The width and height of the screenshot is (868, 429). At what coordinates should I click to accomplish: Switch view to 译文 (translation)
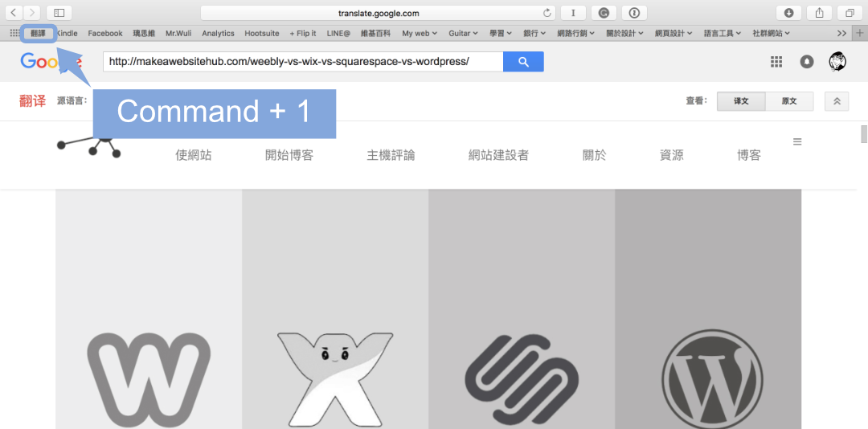coord(741,101)
